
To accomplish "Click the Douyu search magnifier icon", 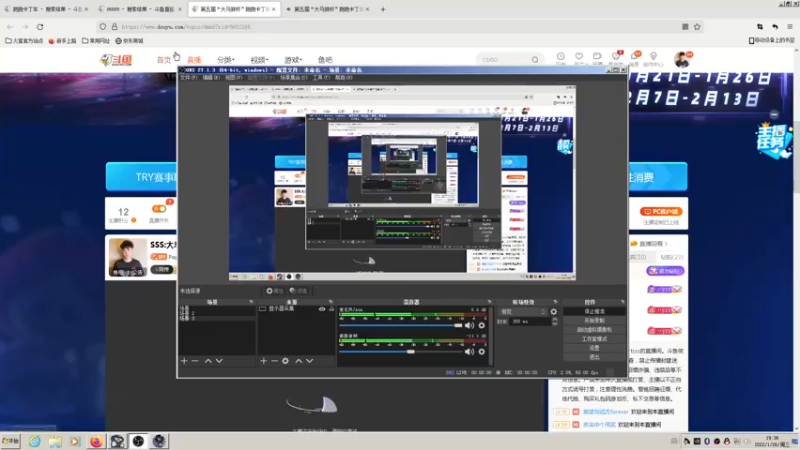I will tap(535, 60).
